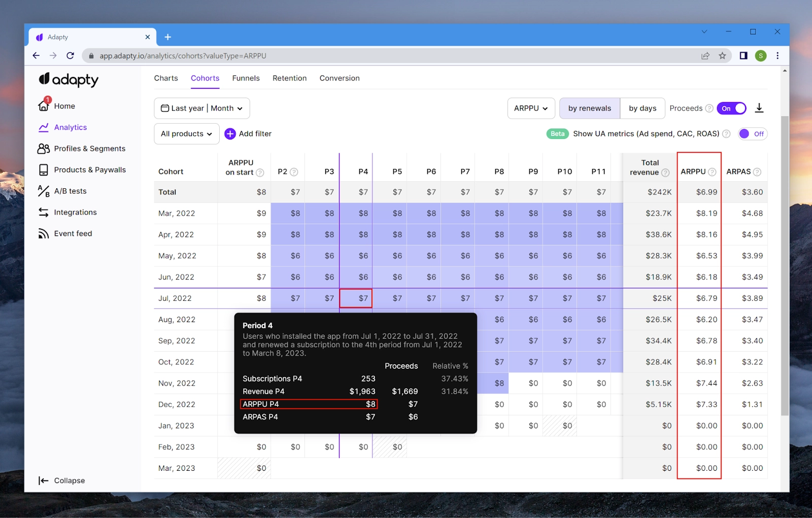Go to Profiles & Segments
Viewport: 812px width, 518px height.
81,149
